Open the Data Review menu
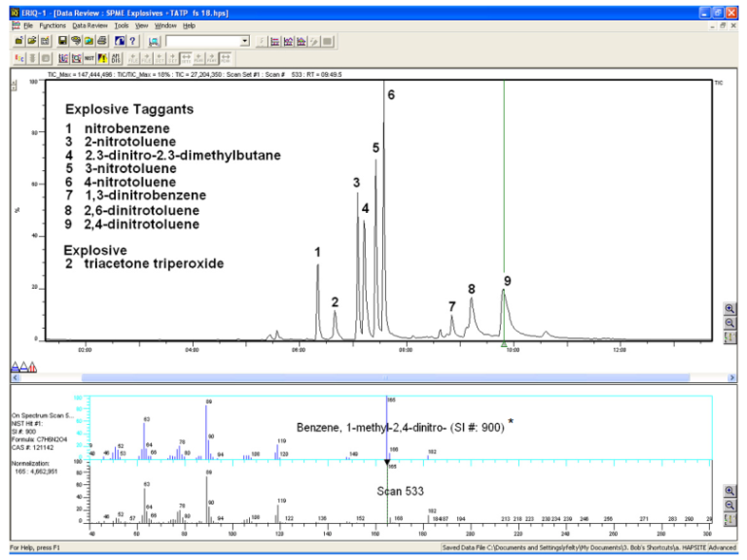 click(x=89, y=25)
